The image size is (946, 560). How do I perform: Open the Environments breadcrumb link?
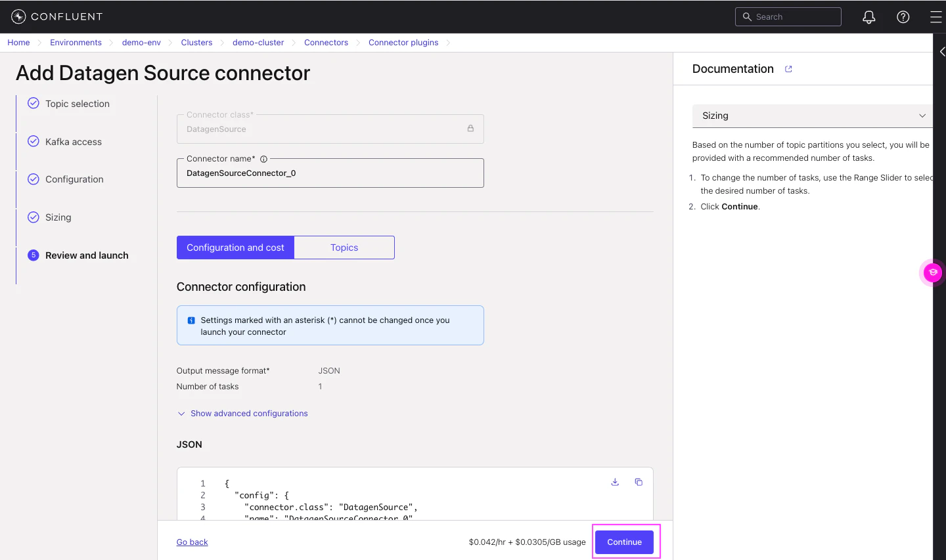pyautogui.click(x=76, y=43)
